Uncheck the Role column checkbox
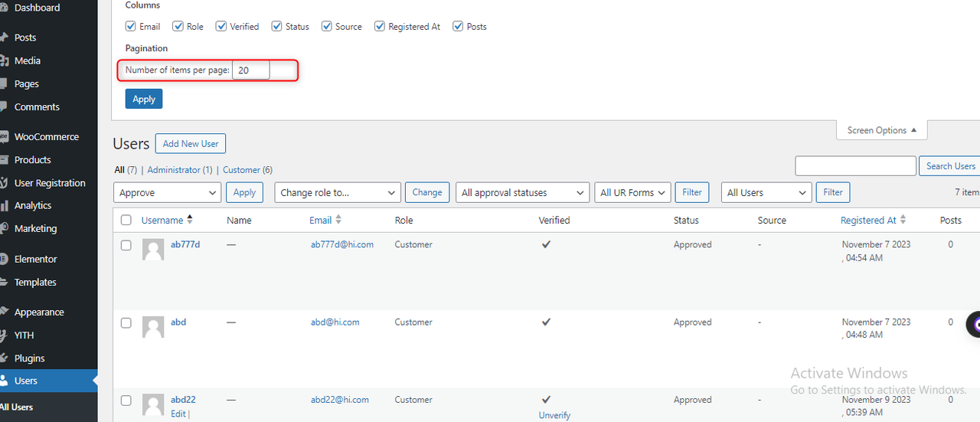The height and width of the screenshot is (422, 980). [x=178, y=26]
